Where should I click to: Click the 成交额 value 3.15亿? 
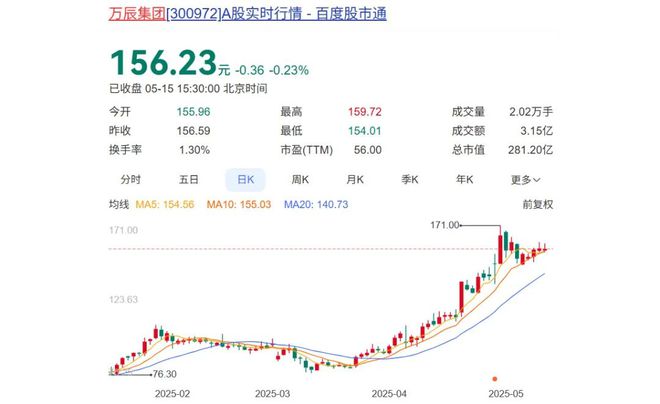[536, 131]
